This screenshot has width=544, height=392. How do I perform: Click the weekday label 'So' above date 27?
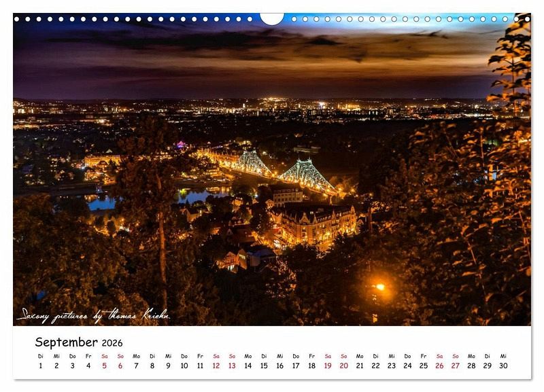[456, 356]
